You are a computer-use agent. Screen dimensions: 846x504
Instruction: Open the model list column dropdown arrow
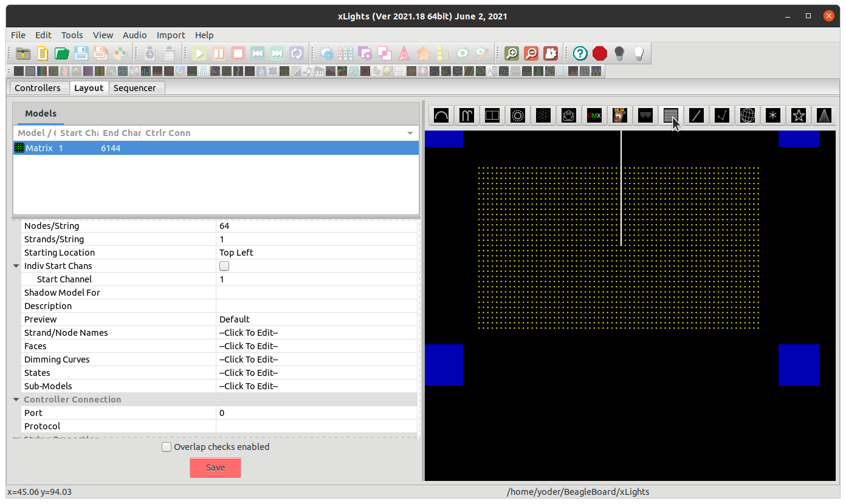pyautogui.click(x=410, y=133)
